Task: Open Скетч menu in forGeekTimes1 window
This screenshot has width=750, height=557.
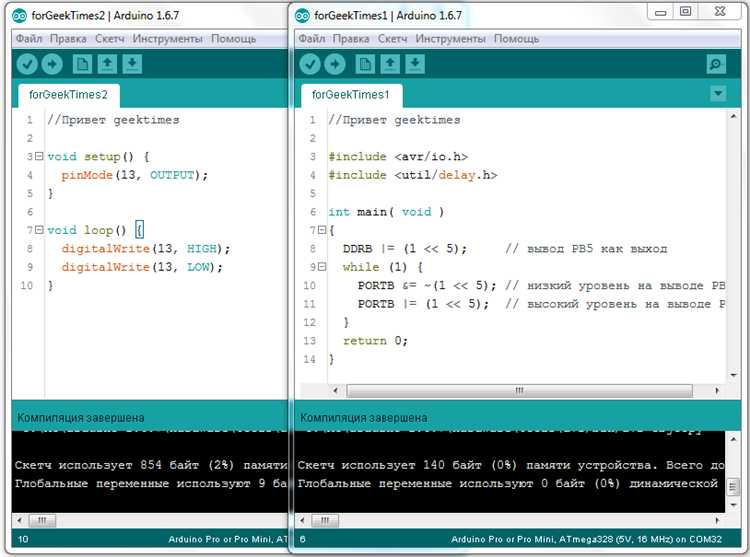Action: click(392, 39)
